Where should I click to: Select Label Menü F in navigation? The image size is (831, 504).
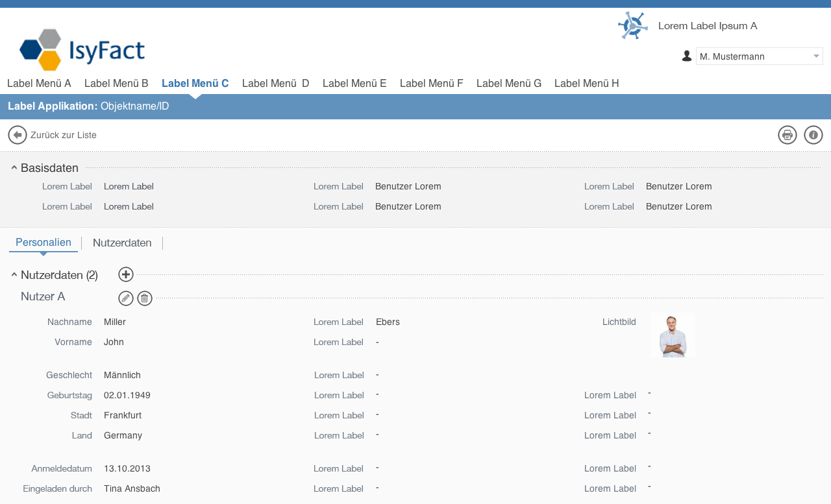pos(431,83)
